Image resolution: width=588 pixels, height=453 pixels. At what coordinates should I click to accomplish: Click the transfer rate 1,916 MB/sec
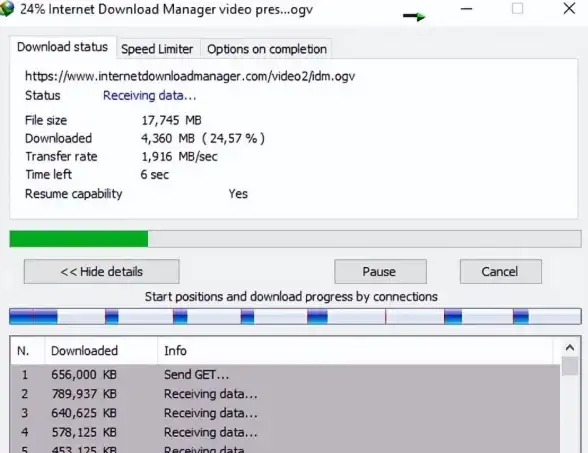pyautogui.click(x=179, y=156)
